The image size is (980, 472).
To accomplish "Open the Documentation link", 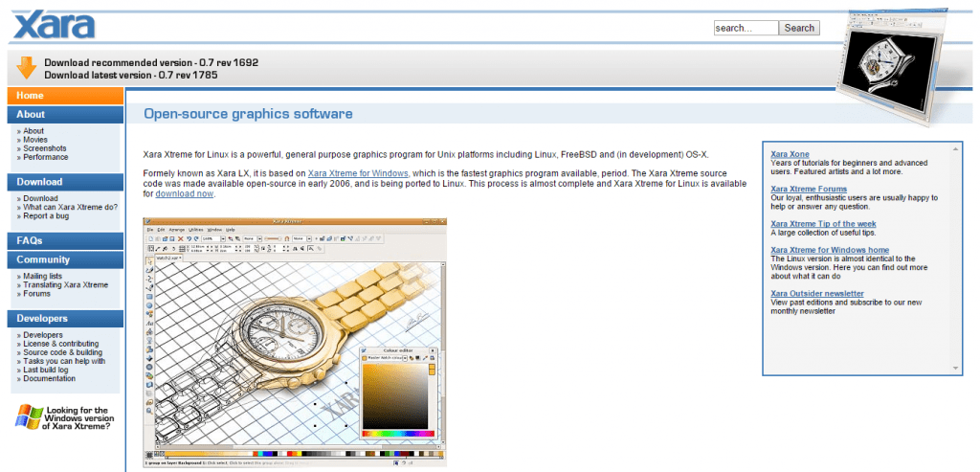I will [50, 379].
